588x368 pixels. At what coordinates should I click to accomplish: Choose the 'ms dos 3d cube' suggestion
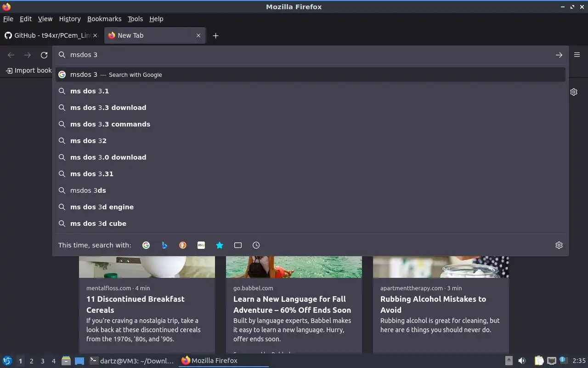[311, 224]
